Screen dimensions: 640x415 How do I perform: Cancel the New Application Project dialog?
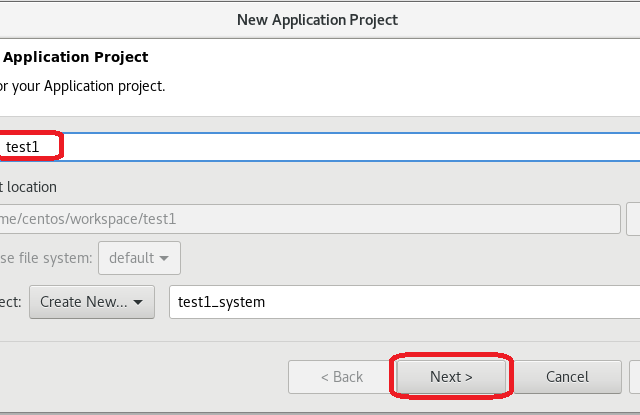pyautogui.click(x=567, y=377)
